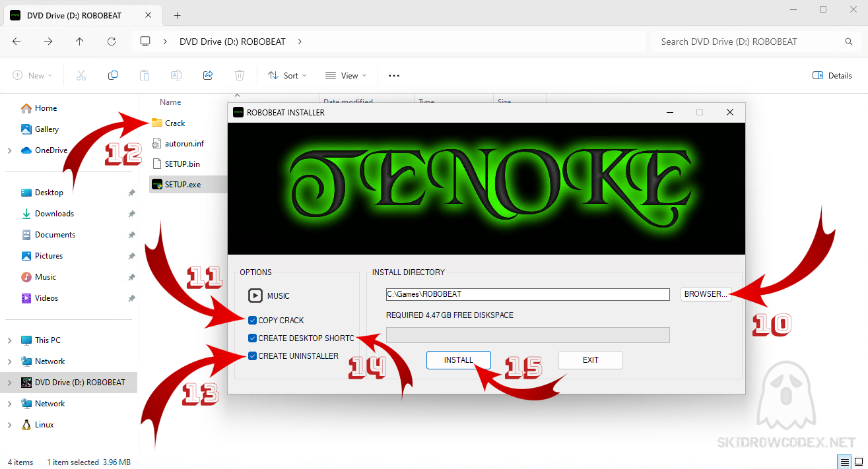Click the Delete trash icon in toolbar

click(x=240, y=76)
